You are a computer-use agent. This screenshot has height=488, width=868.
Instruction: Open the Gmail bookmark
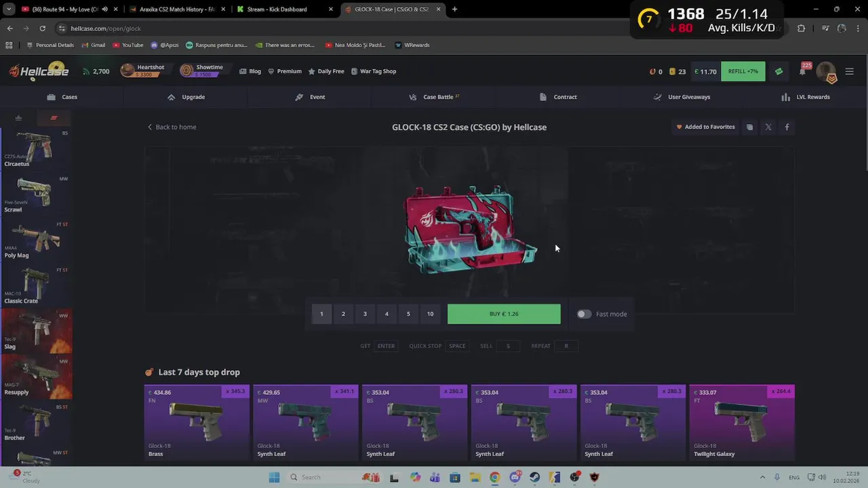[93, 45]
